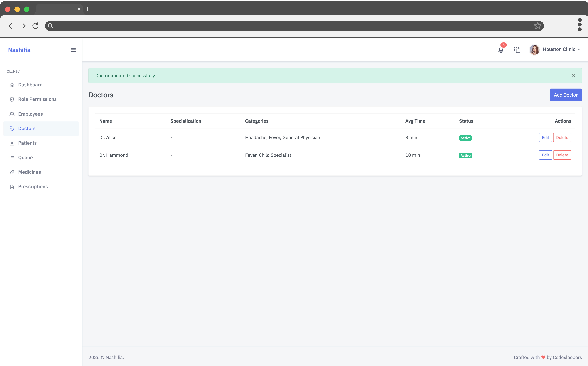Viewport: 588px width, 366px height.
Task: Click the Active badge for Dr. Alice
Action: 465,138
